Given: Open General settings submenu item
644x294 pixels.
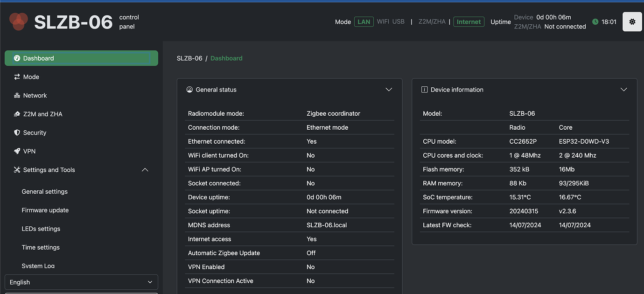Looking at the screenshot, I should click(x=45, y=192).
